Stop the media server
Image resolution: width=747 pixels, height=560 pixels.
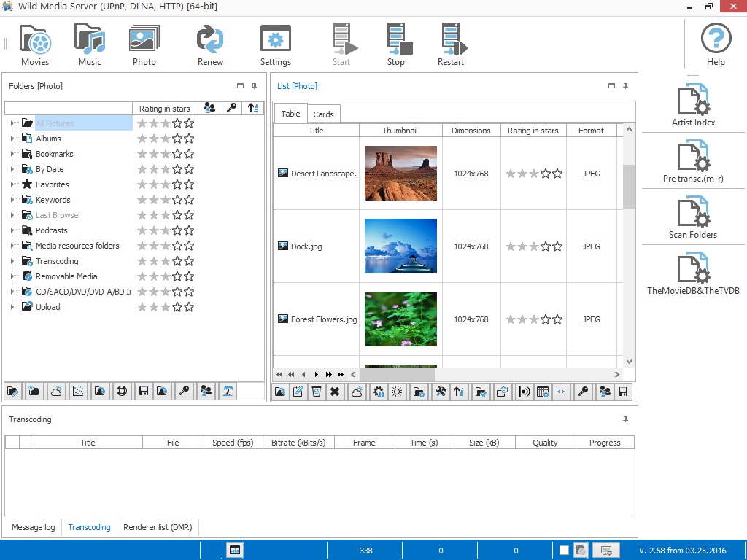[x=396, y=44]
